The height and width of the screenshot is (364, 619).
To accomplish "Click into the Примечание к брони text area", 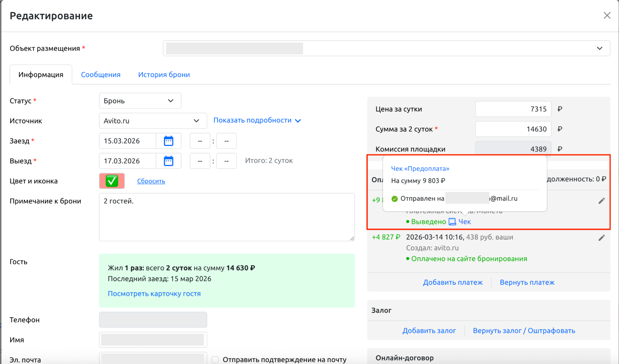I will [x=227, y=217].
